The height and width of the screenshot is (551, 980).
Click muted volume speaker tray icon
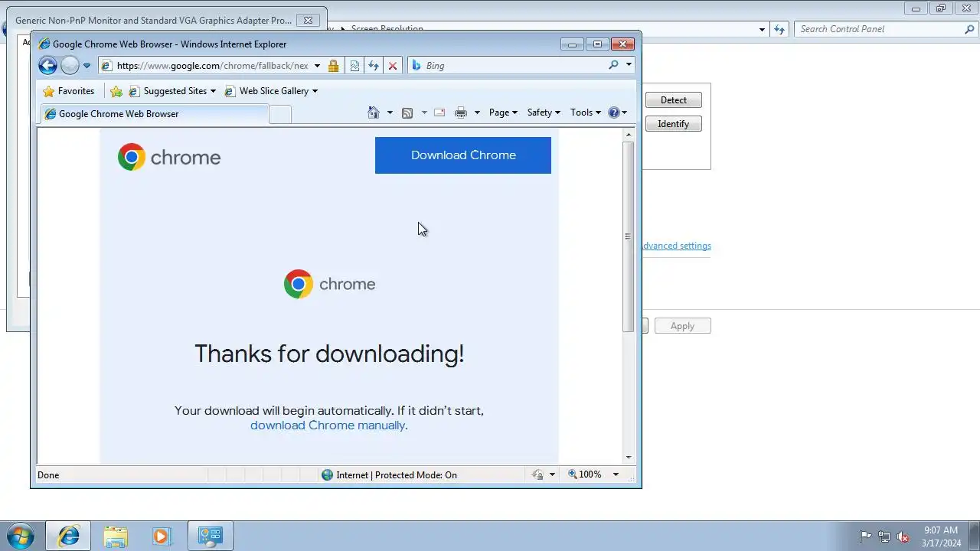(x=903, y=536)
